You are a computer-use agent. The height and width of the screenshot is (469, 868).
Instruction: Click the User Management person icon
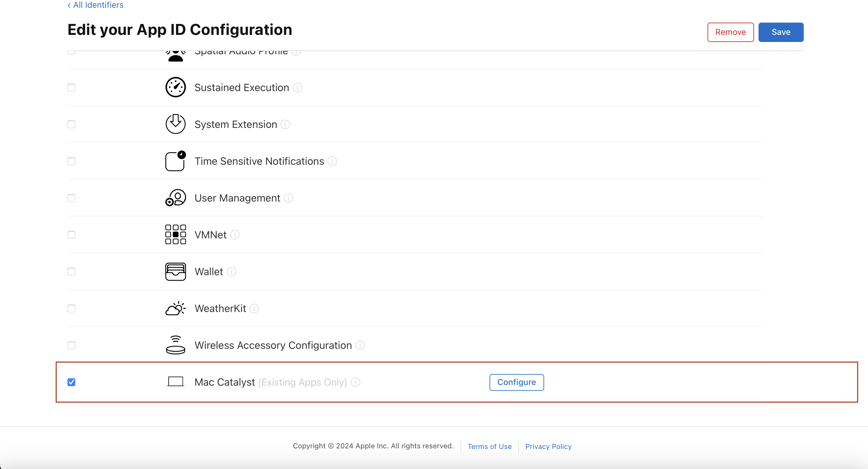175,198
